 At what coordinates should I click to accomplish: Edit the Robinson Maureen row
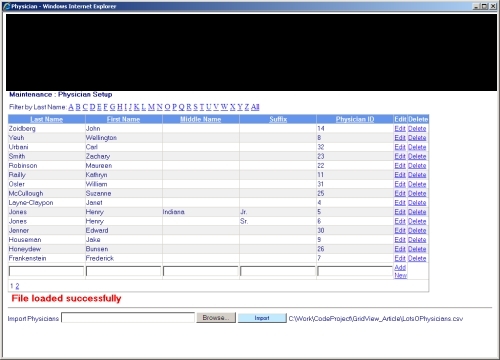[400, 166]
